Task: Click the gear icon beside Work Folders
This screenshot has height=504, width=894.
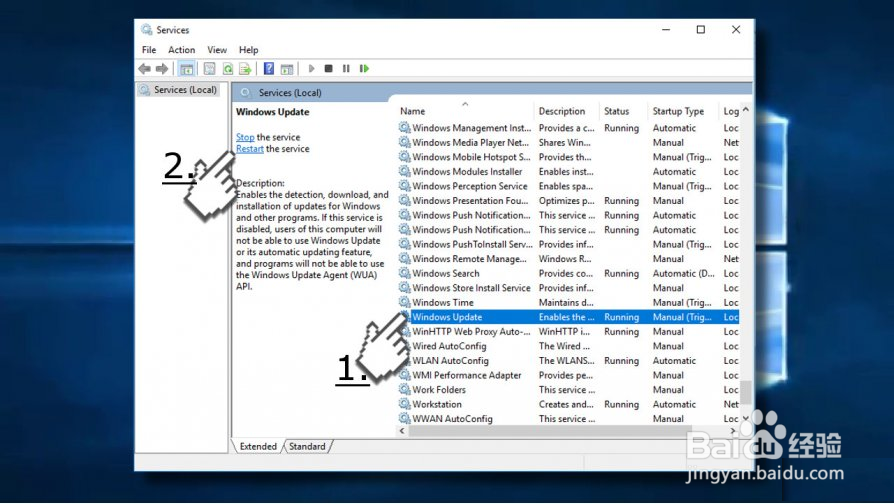Action: click(x=405, y=389)
